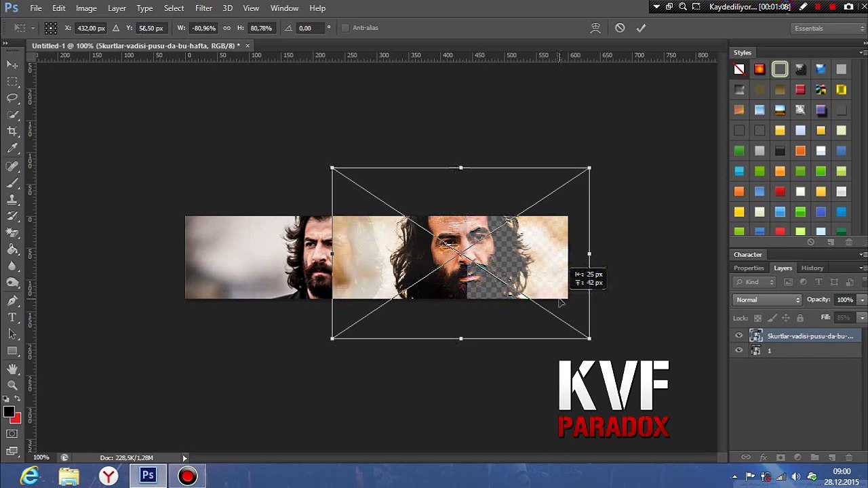The width and height of the screenshot is (868, 488).
Task: Switch to the History tab
Action: 812,268
